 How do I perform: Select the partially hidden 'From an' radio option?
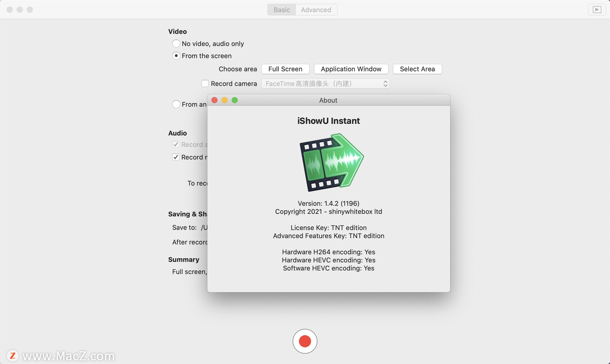pyautogui.click(x=176, y=104)
